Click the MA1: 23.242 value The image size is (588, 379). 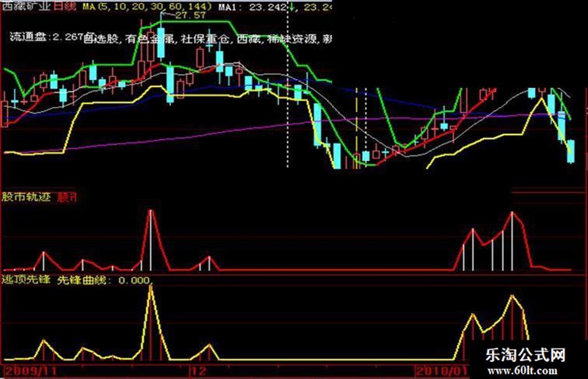click(253, 7)
